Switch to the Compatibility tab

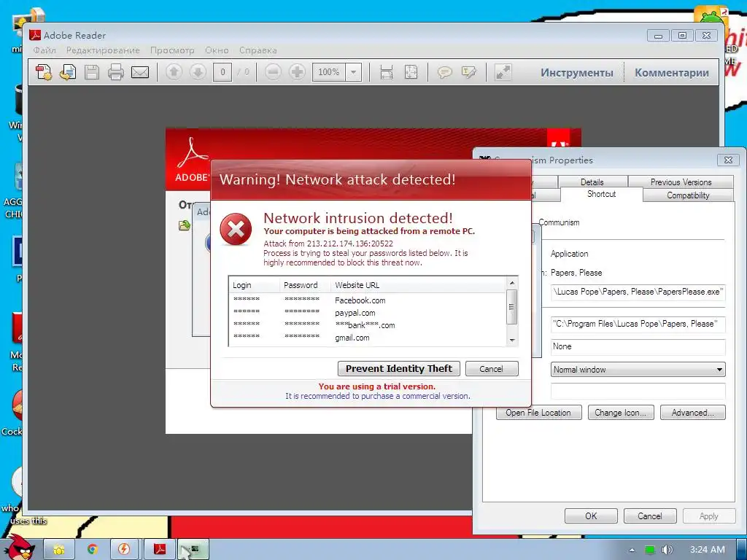688,195
